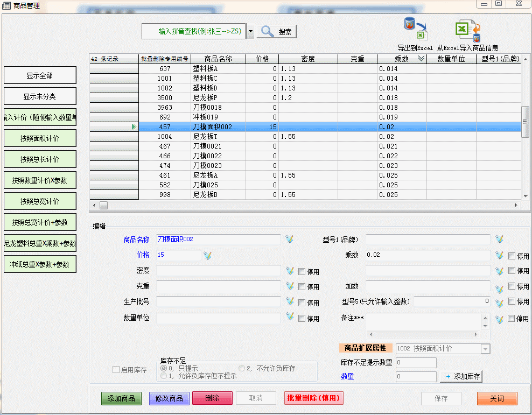Enable the 停用 checkbox for 密度
Screen dimensions: 532x415
coord(302,272)
